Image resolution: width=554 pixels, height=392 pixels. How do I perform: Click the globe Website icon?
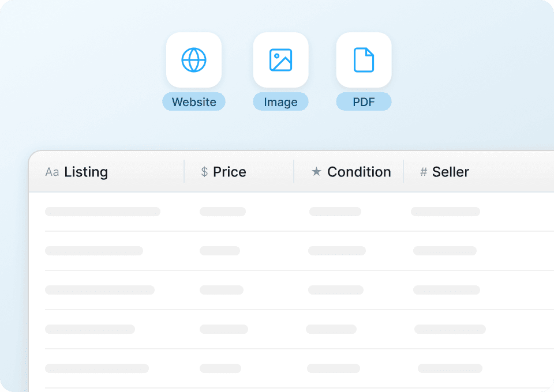(x=193, y=59)
